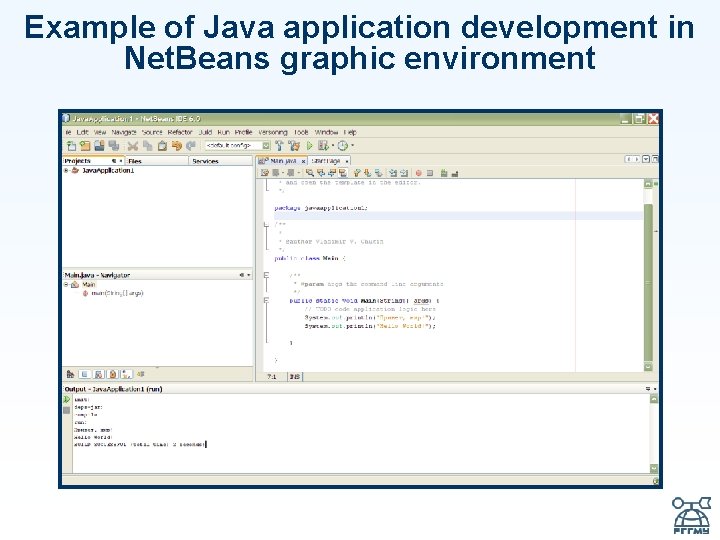Toggle Highlight Search in editor toolbar
Image resolution: width=720 pixels, height=540 pixels.
tap(343, 173)
